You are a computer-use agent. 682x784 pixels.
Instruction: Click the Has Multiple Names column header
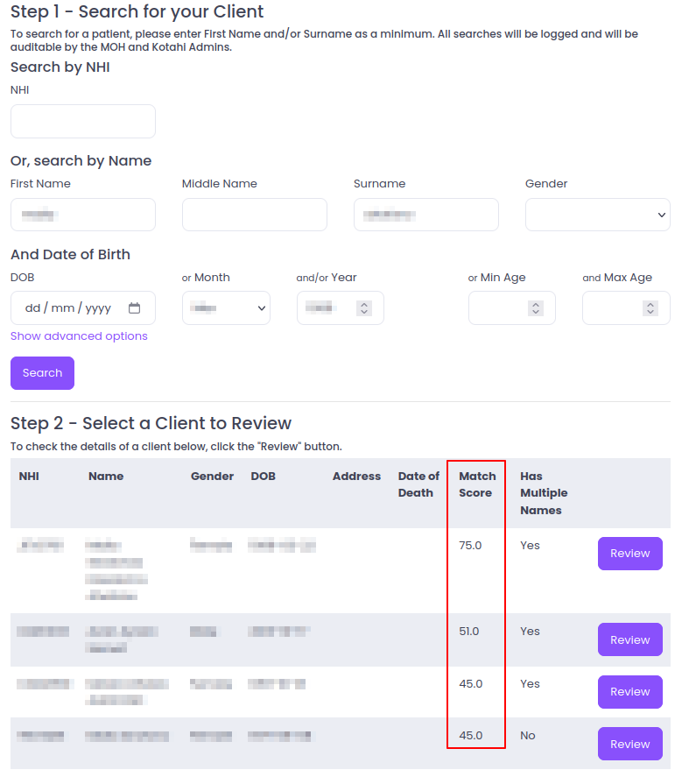[x=544, y=493]
